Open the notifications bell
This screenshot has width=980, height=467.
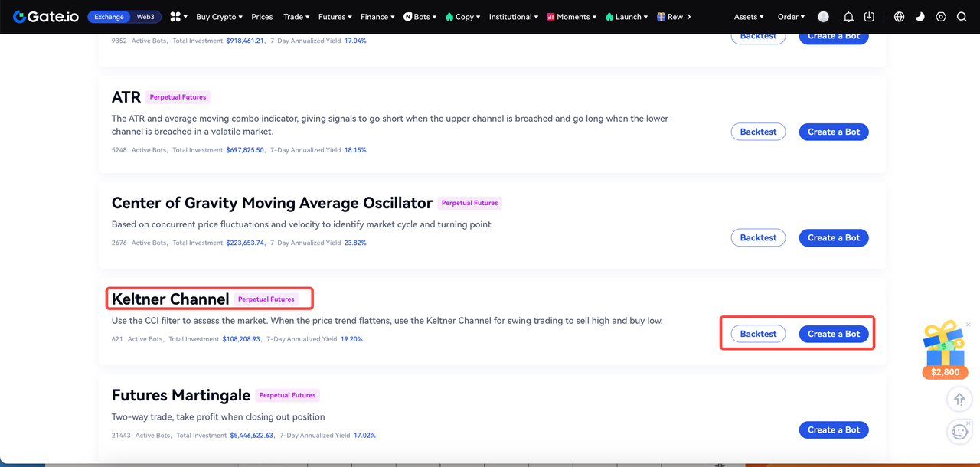[x=848, y=17]
